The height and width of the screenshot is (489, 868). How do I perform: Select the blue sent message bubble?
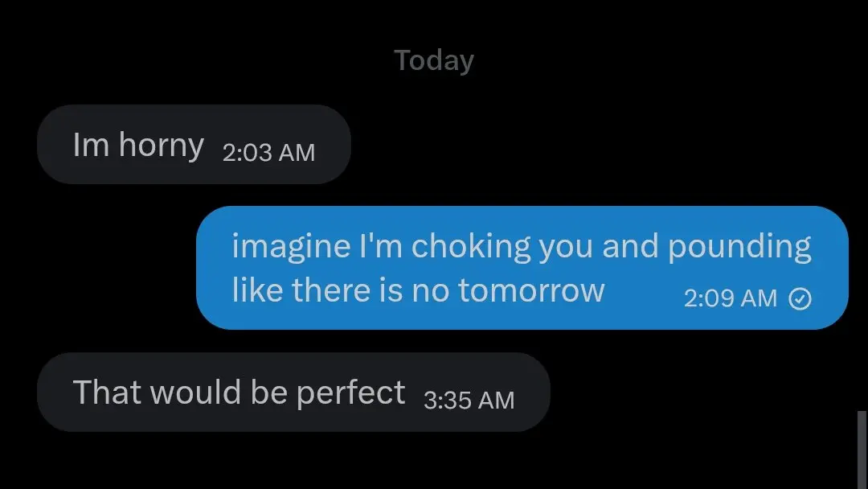pos(522,268)
